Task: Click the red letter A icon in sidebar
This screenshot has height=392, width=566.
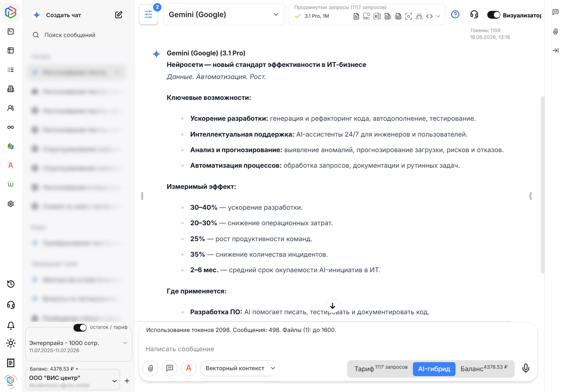Action: 11,166
